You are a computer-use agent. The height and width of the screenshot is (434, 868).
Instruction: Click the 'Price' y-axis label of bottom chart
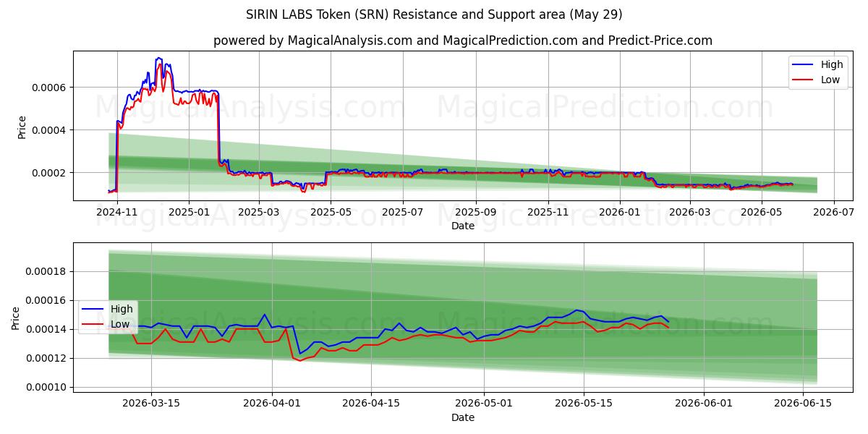click(x=16, y=318)
